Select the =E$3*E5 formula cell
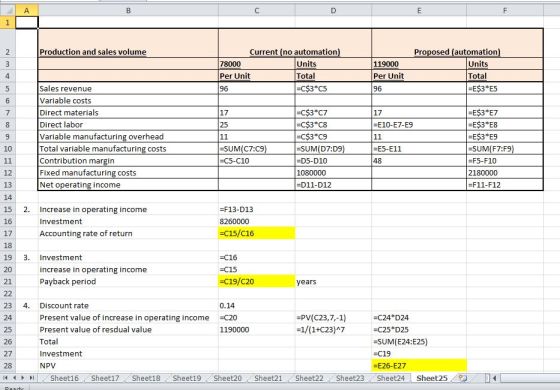Image resolution: width=560 pixels, height=390 pixels. click(505, 89)
